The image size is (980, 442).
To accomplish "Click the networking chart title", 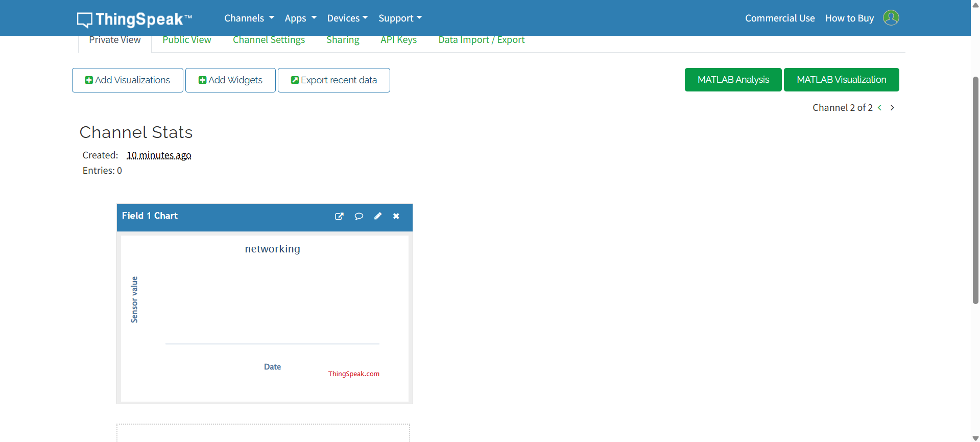I will [273, 249].
